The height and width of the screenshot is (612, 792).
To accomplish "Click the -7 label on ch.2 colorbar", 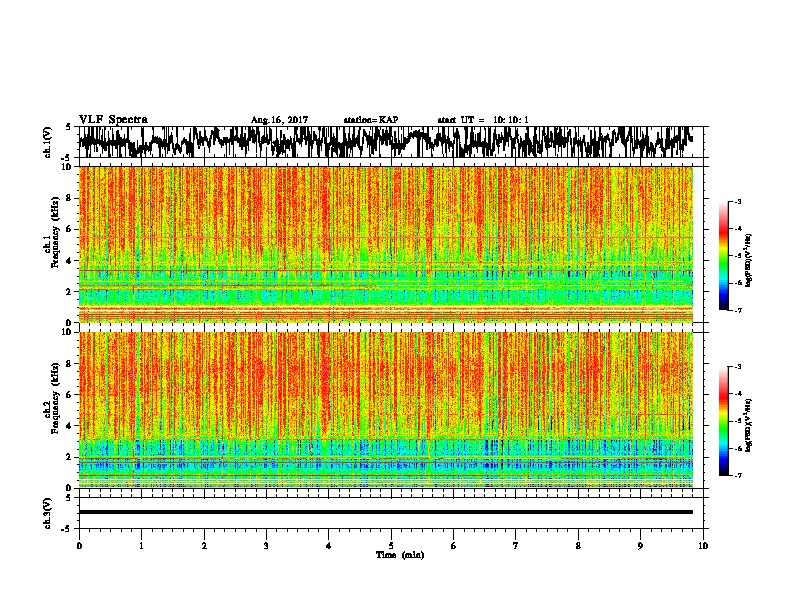I will 737,476.
